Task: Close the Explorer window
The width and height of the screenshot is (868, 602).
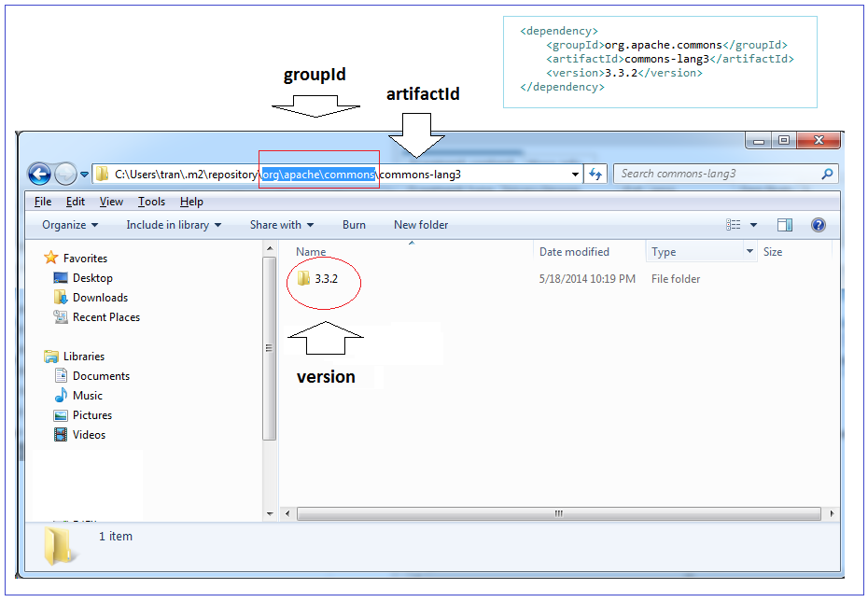Action: [x=819, y=141]
